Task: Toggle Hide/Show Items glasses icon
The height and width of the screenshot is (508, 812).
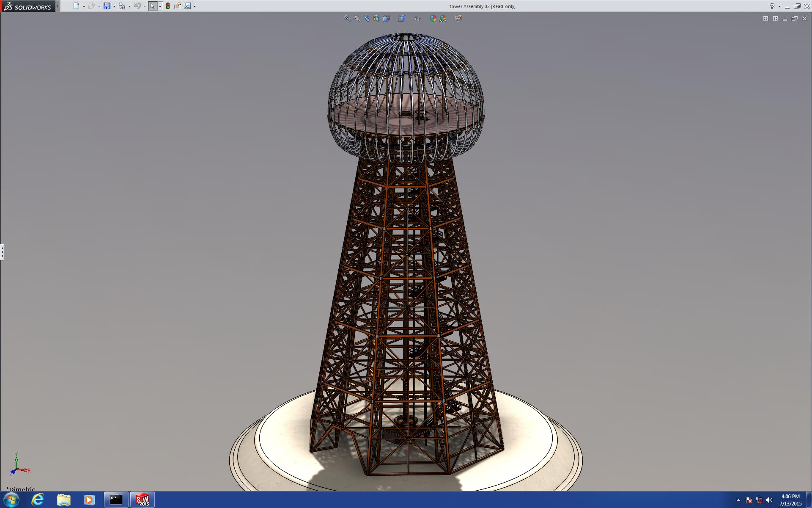Action: pyautogui.click(x=417, y=18)
